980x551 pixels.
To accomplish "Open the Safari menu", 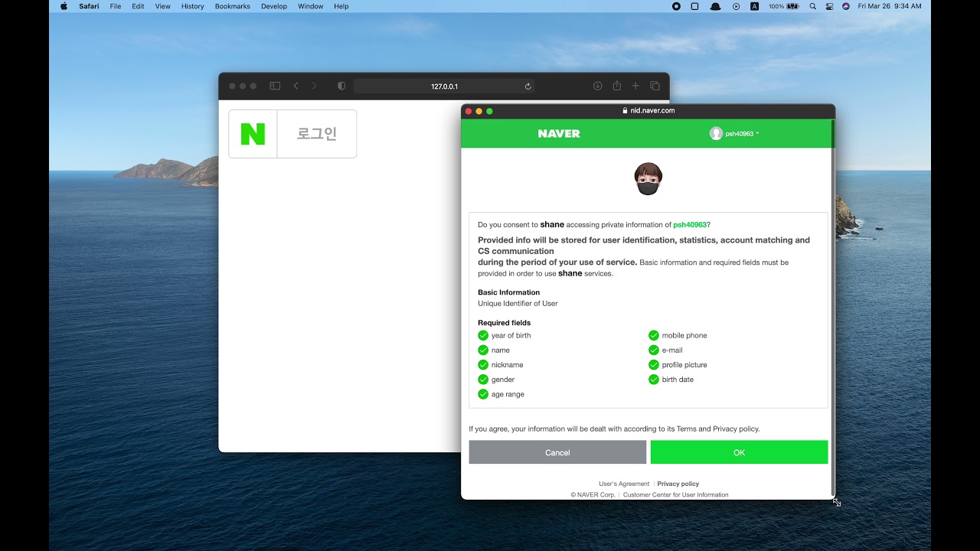I will pyautogui.click(x=89, y=6).
